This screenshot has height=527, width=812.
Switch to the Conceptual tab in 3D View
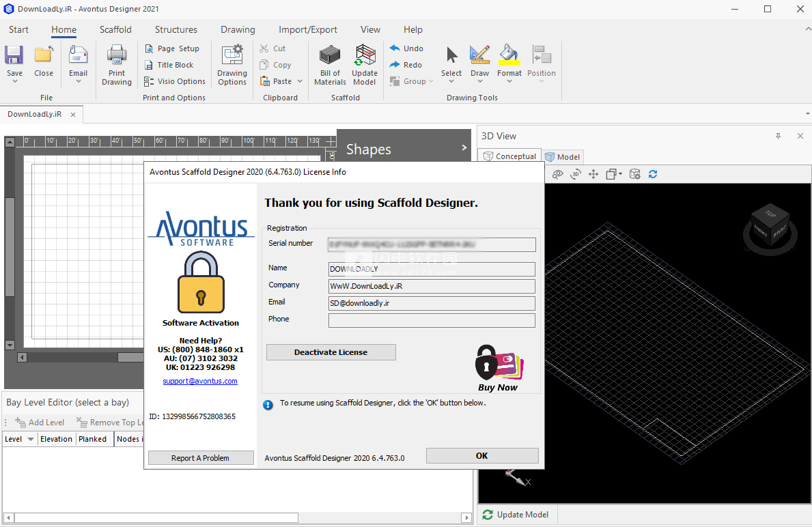[509, 156]
